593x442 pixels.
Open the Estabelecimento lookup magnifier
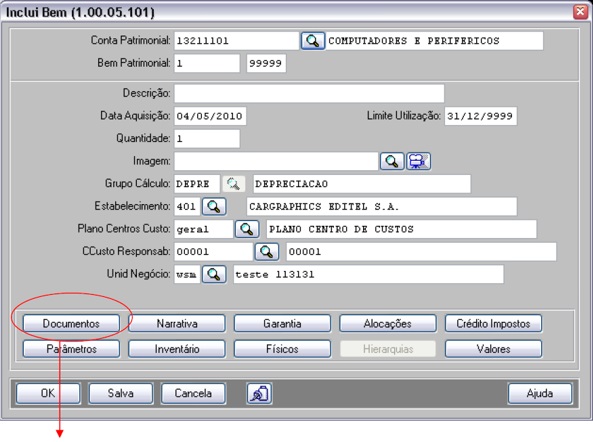214,207
